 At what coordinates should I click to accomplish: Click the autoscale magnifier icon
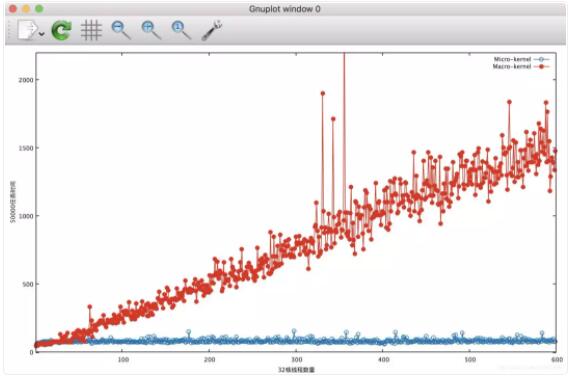pyautogui.click(x=181, y=30)
